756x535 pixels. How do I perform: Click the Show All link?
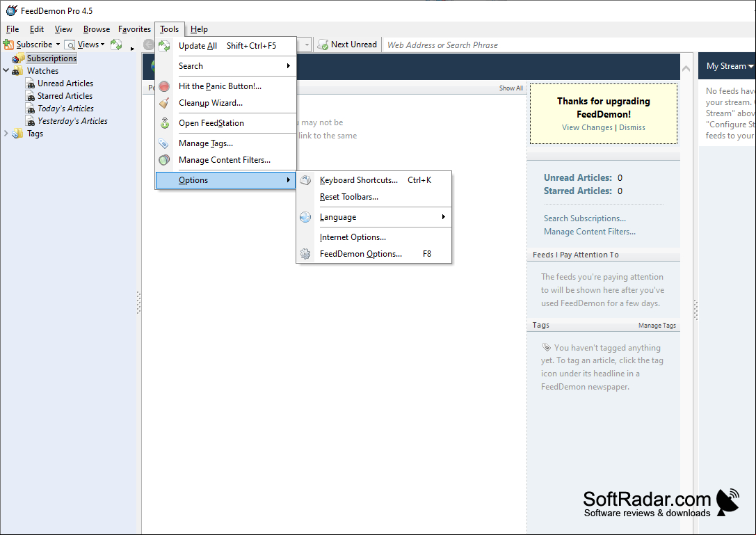click(x=510, y=88)
